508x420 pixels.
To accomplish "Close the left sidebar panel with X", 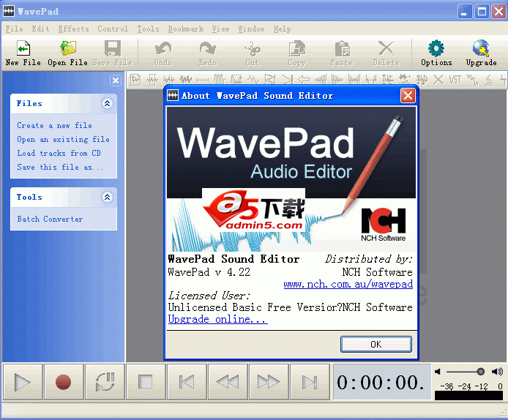I will pos(116,80).
